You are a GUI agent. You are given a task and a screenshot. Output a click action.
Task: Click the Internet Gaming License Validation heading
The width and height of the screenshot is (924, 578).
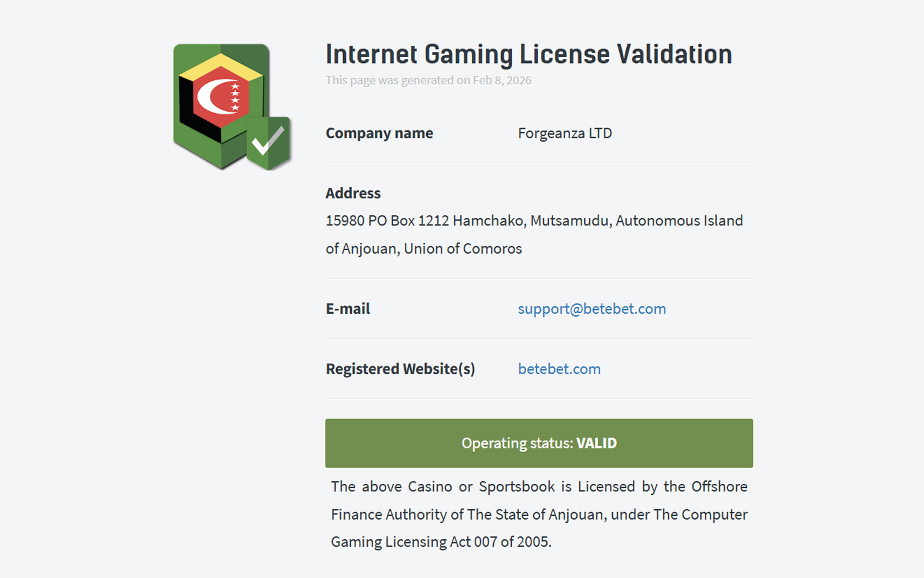click(x=528, y=54)
